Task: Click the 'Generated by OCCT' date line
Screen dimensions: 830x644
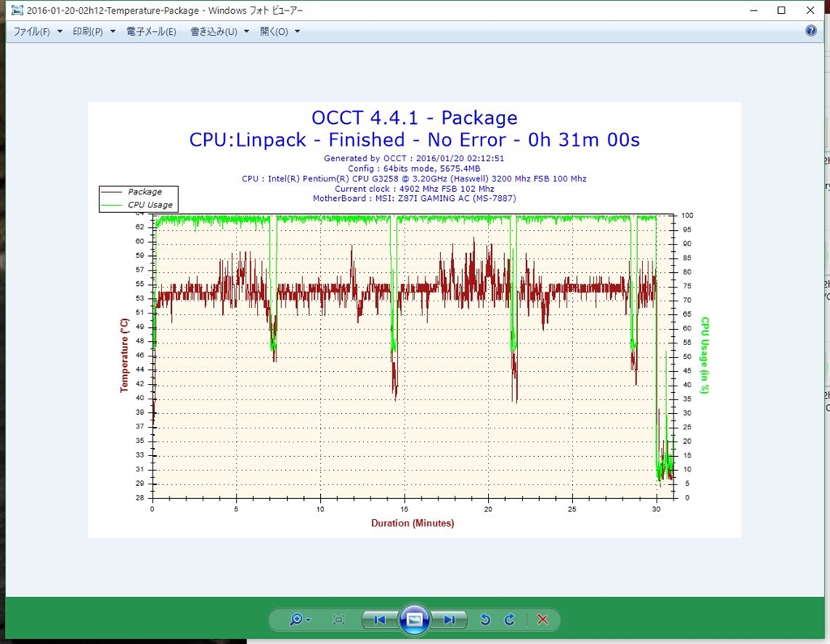Action: [414, 158]
